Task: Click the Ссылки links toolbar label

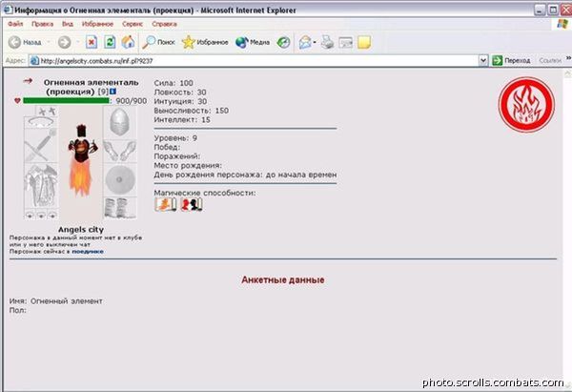Action: pos(550,61)
